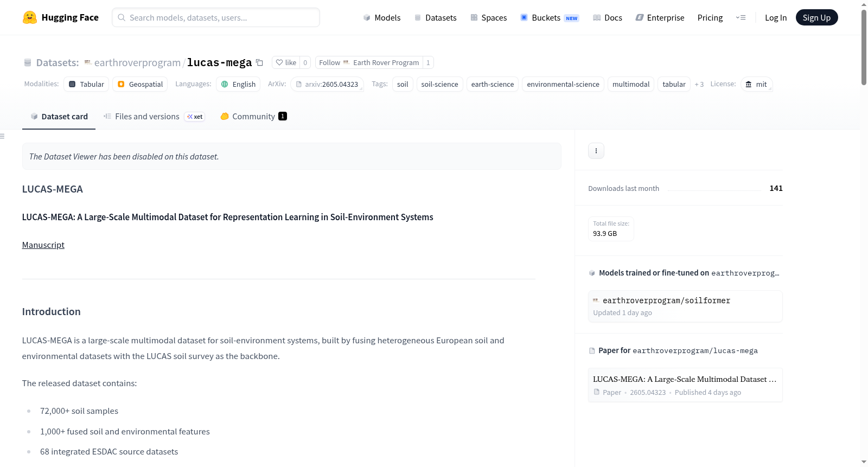Click the like heart button
The image size is (868, 467).
(286, 62)
